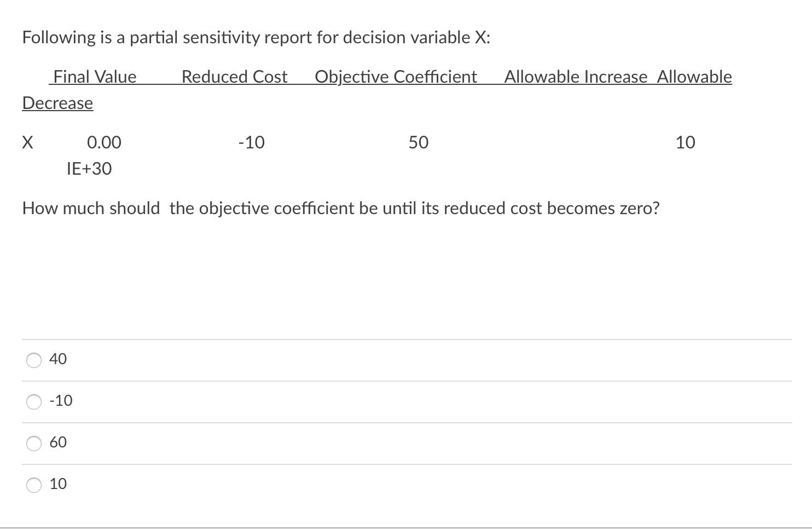Select the radio button for answer 60
Image resolution: width=812 pixels, height=529 pixels.
[x=34, y=444]
